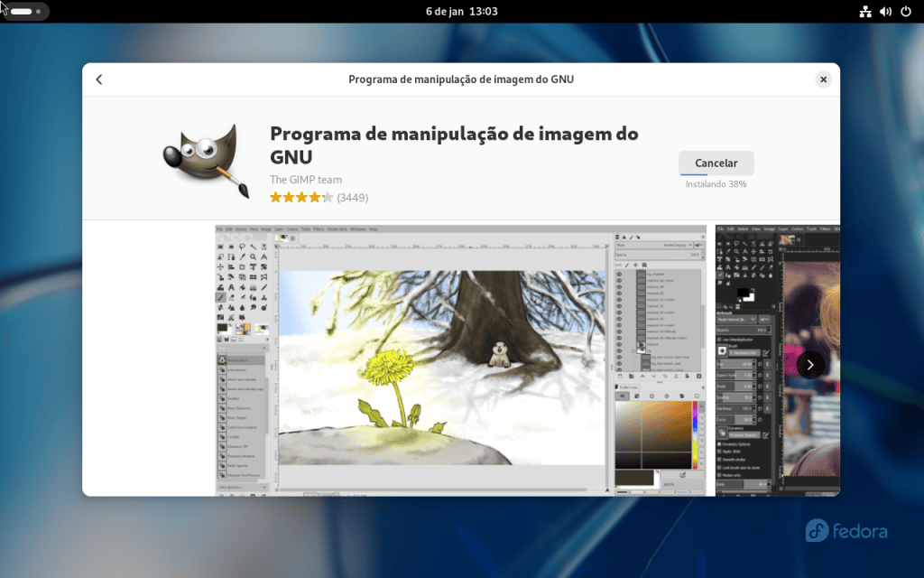
Task: Click the create new layer icon
Action: point(620,377)
